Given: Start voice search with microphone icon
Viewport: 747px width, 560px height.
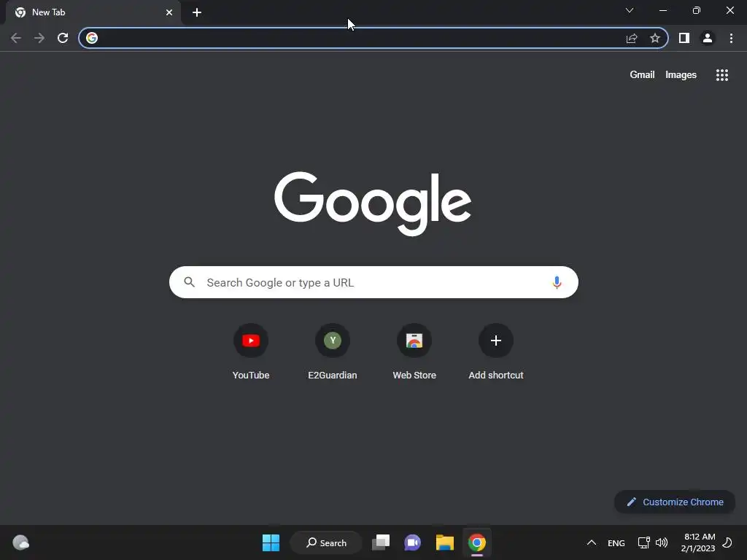Looking at the screenshot, I should tap(557, 282).
